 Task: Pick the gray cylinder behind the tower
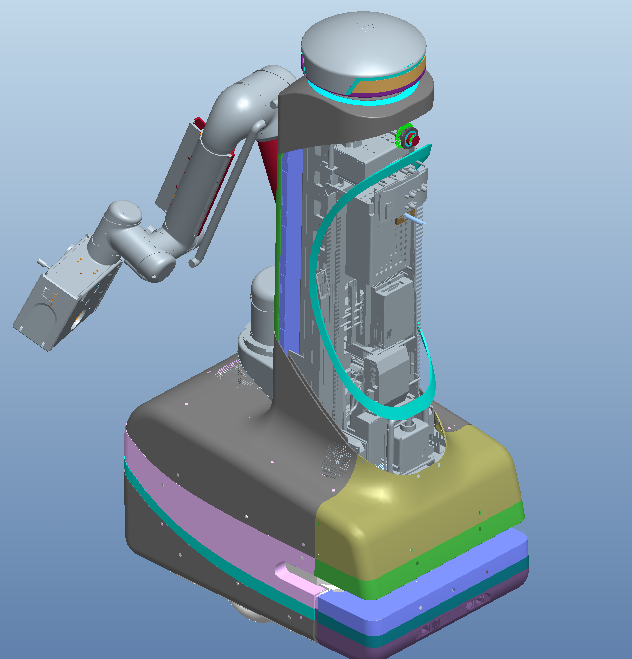click(261, 311)
